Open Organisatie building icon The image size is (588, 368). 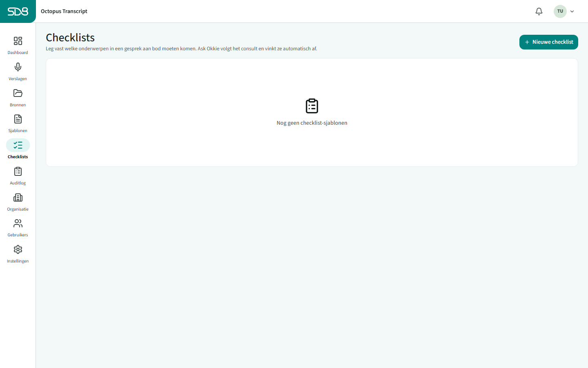18,197
